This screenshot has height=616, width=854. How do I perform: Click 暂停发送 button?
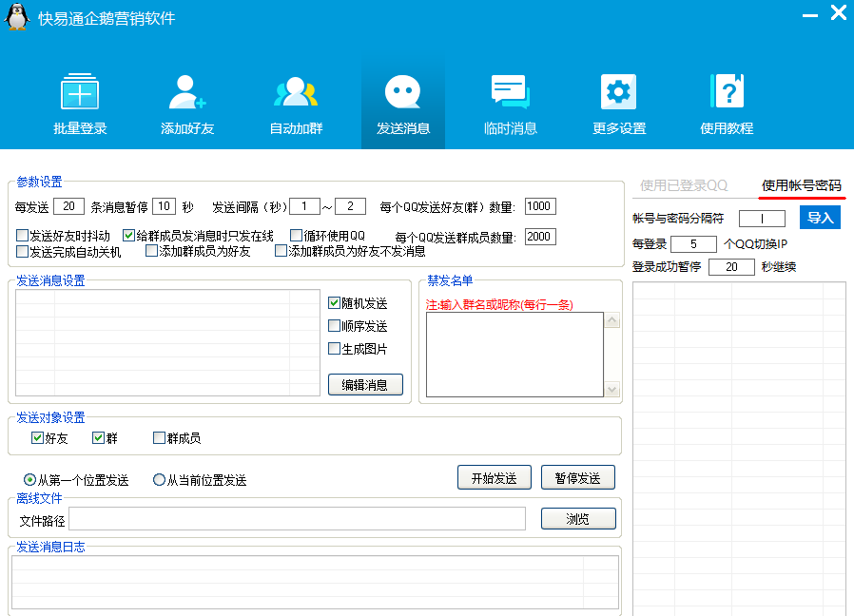[578, 477]
